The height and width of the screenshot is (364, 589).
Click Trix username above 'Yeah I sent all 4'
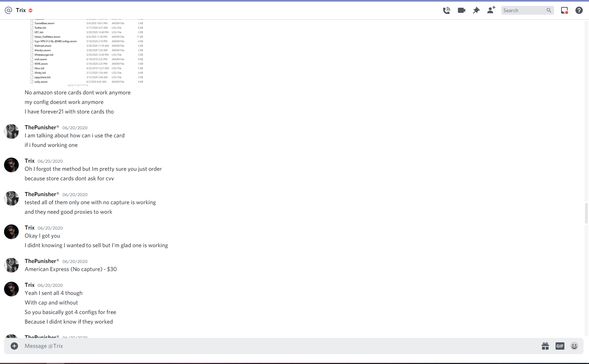pos(30,285)
